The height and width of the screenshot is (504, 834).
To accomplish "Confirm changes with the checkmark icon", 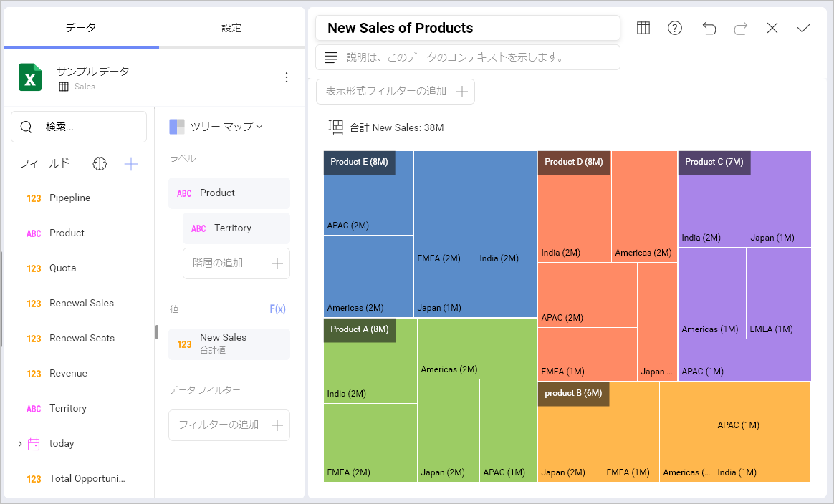I will coord(804,28).
